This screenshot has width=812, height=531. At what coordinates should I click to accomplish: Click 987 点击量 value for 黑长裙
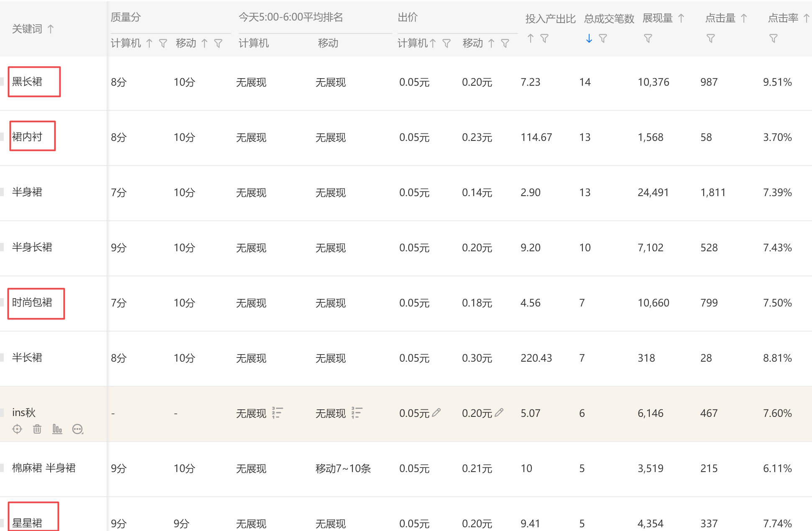709,82
